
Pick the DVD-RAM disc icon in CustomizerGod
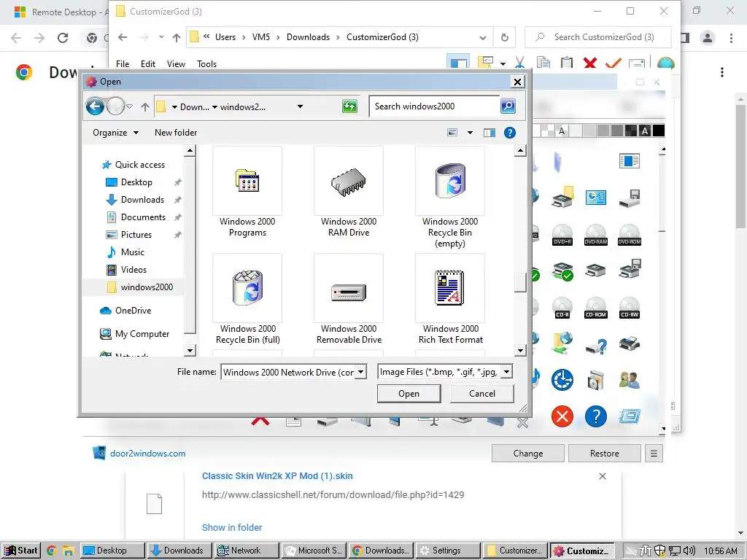point(596,235)
